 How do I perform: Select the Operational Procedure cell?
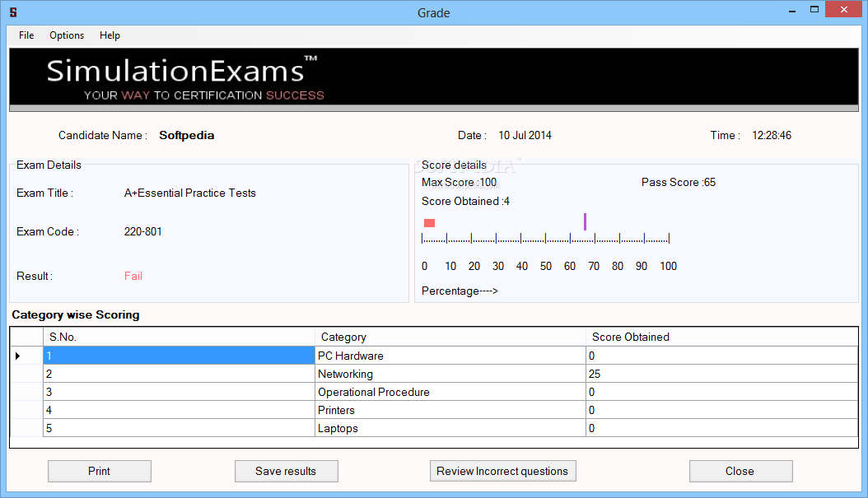pos(450,393)
